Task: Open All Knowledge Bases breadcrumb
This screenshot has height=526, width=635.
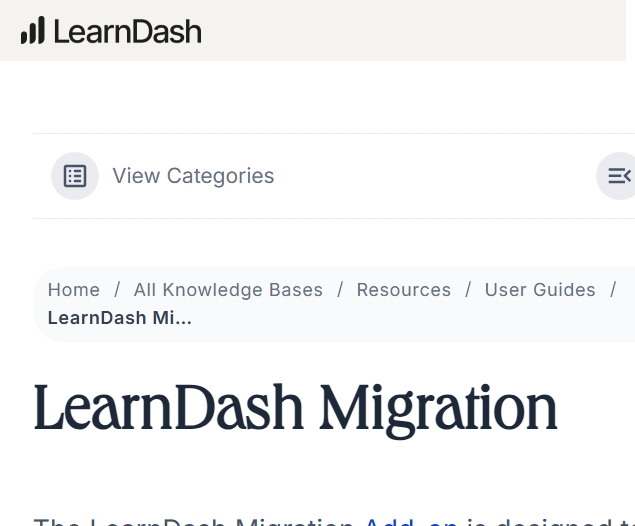Action: click(x=228, y=290)
